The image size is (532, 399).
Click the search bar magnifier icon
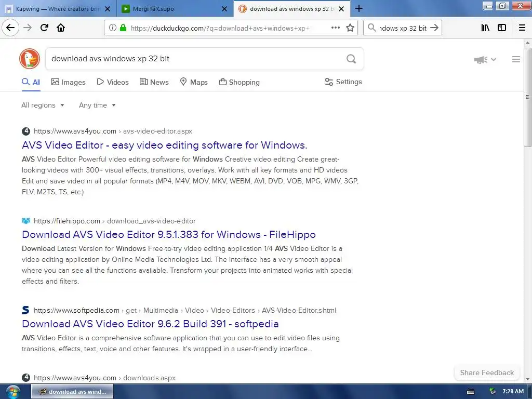[371, 28]
